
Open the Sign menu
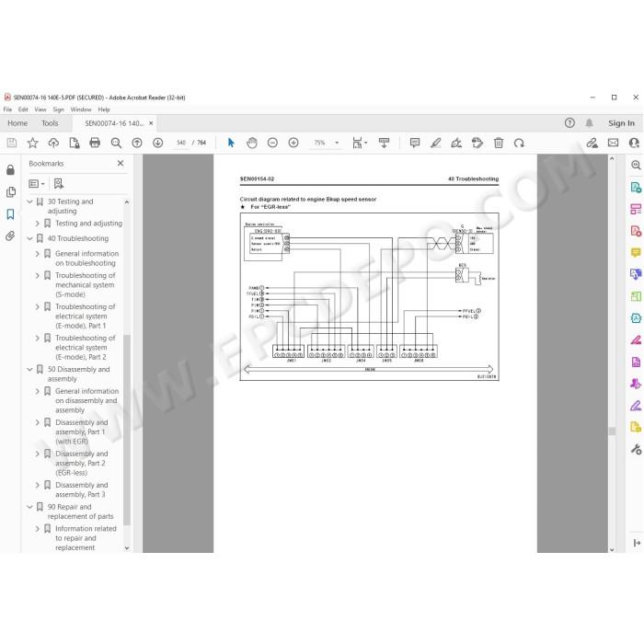click(x=58, y=109)
